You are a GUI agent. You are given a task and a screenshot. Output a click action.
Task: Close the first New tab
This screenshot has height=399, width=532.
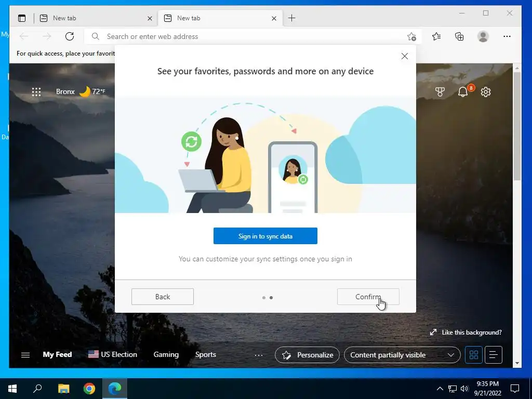point(150,18)
